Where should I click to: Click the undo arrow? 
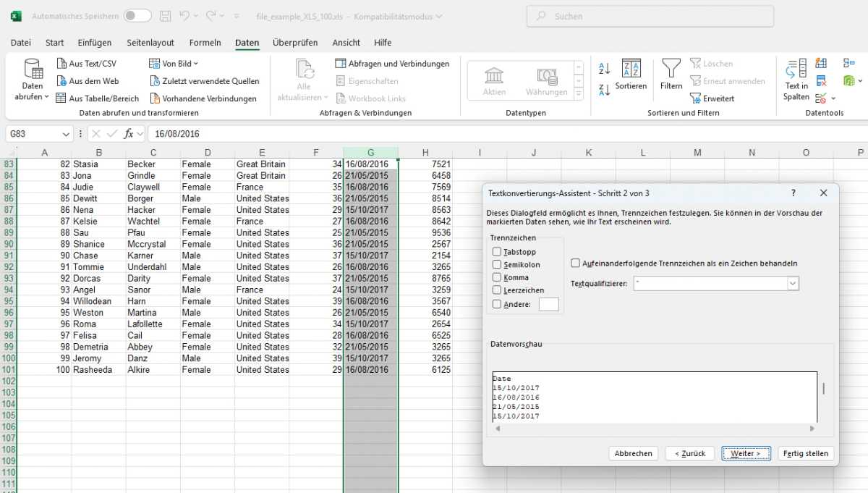[184, 16]
